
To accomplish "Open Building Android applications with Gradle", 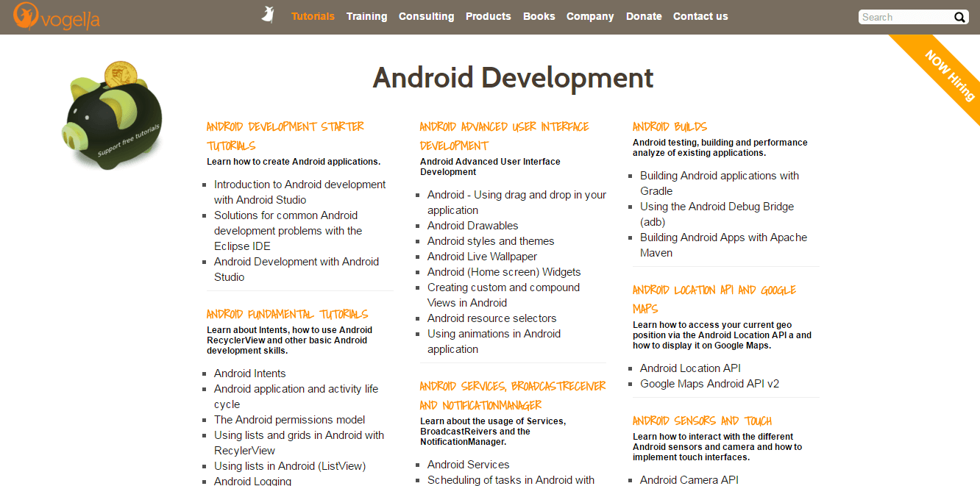I will click(720, 183).
